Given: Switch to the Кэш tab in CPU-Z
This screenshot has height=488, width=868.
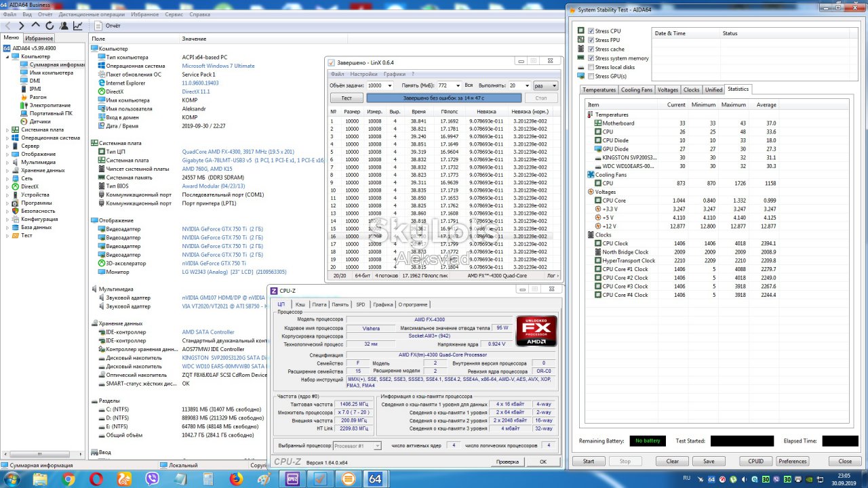Looking at the screenshot, I should coord(300,304).
